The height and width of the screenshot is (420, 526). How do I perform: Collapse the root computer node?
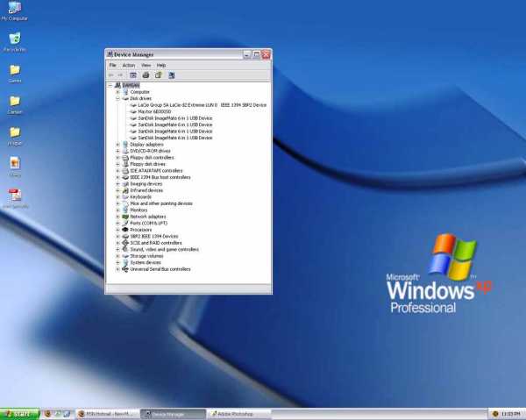pos(110,85)
